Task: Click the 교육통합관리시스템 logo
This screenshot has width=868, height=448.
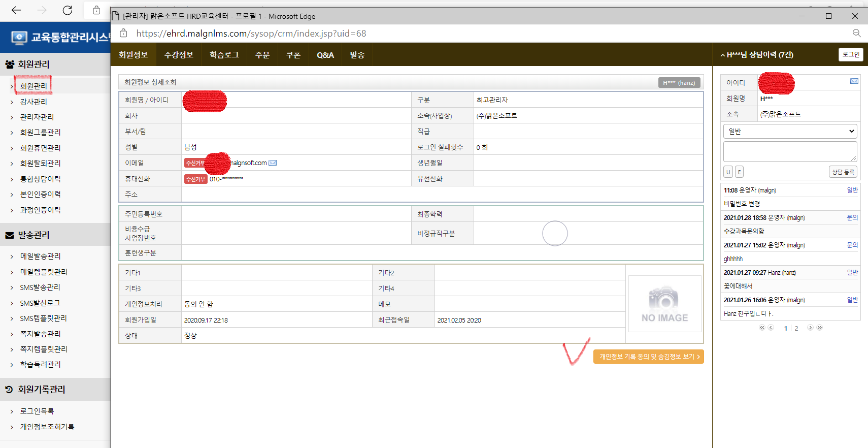Action: pos(61,37)
